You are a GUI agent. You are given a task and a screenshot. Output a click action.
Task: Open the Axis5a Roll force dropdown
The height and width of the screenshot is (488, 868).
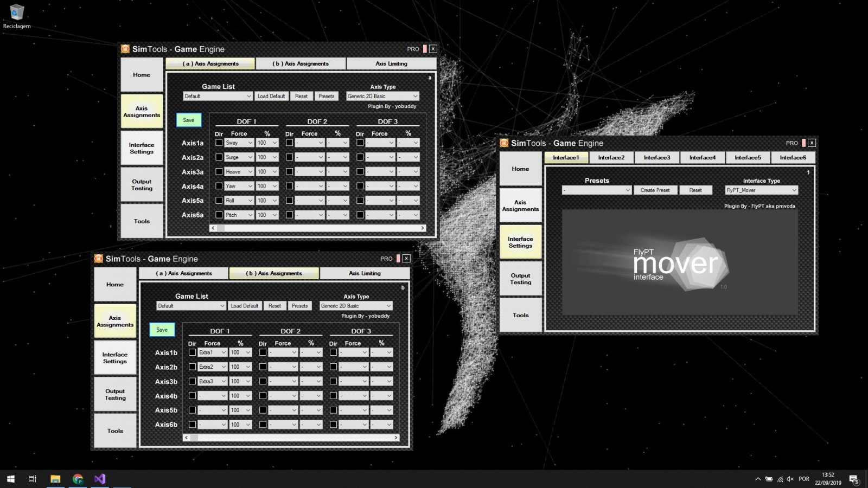point(239,201)
